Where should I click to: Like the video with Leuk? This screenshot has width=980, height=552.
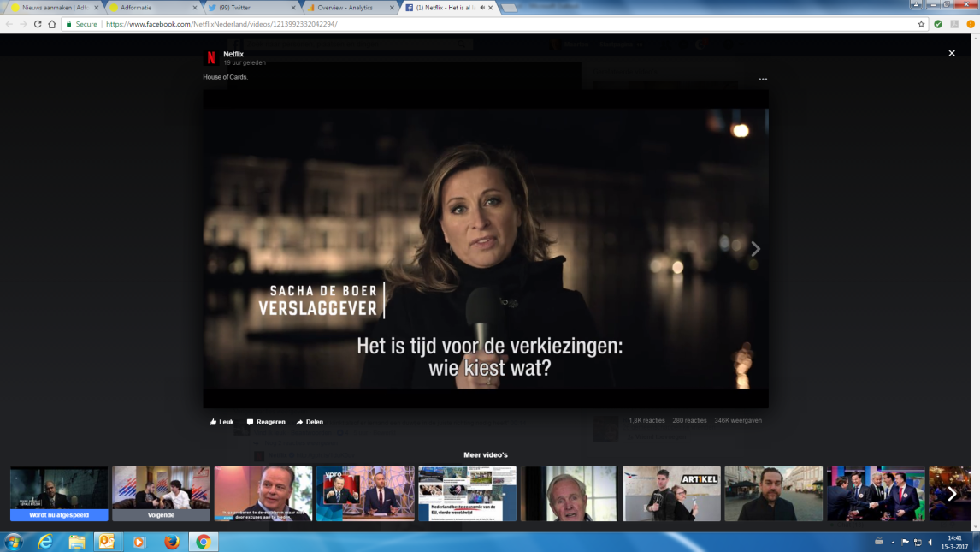click(x=221, y=422)
